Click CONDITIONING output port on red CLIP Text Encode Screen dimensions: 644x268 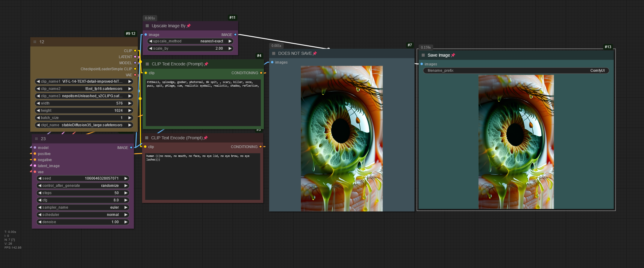pyautogui.click(x=261, y=147)
